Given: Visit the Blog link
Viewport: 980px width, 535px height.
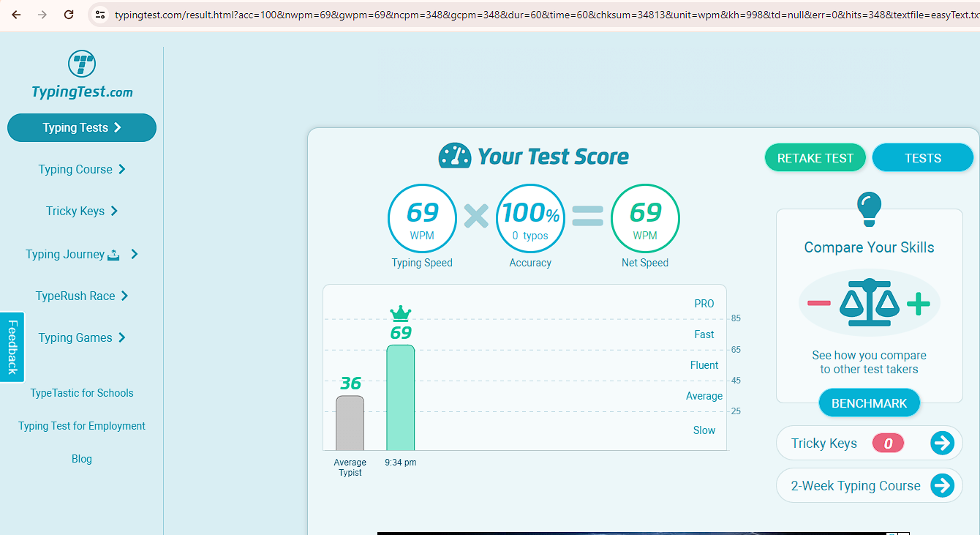Looking at the screenshot, I should 82,459.
